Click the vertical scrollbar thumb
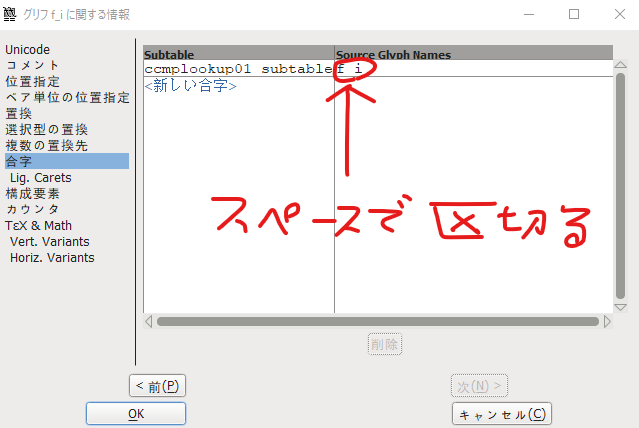This screenshot has width=639, height=428. (x=620, y=186)
